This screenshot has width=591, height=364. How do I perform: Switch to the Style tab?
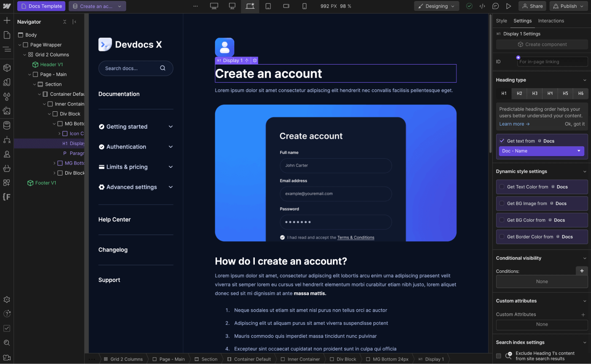(x=502, y=20)
